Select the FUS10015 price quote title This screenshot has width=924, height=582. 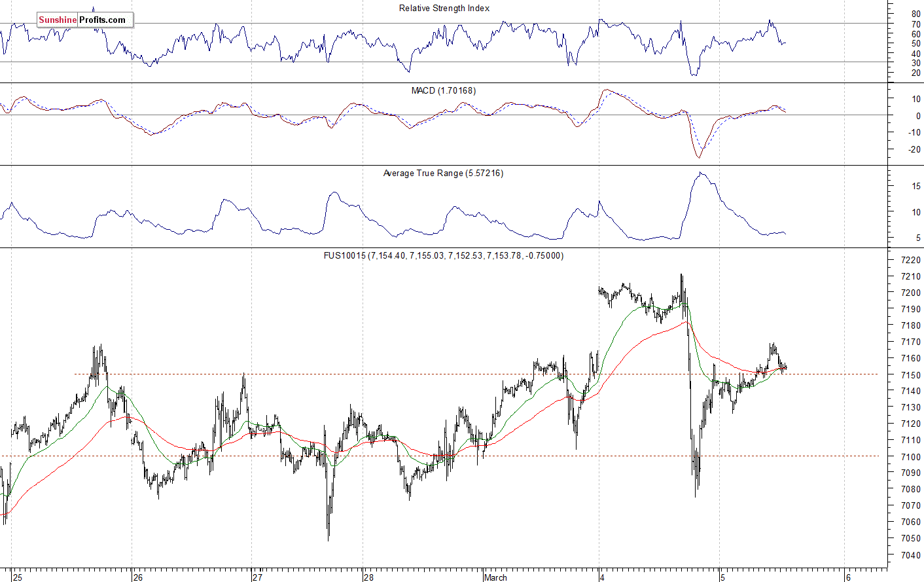coord(444,256)
